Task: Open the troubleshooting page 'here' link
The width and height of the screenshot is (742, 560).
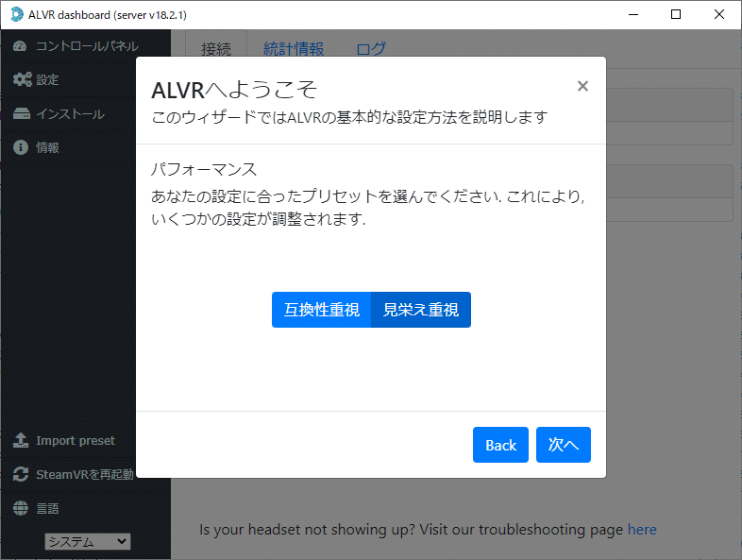Action: click(642, 529)
